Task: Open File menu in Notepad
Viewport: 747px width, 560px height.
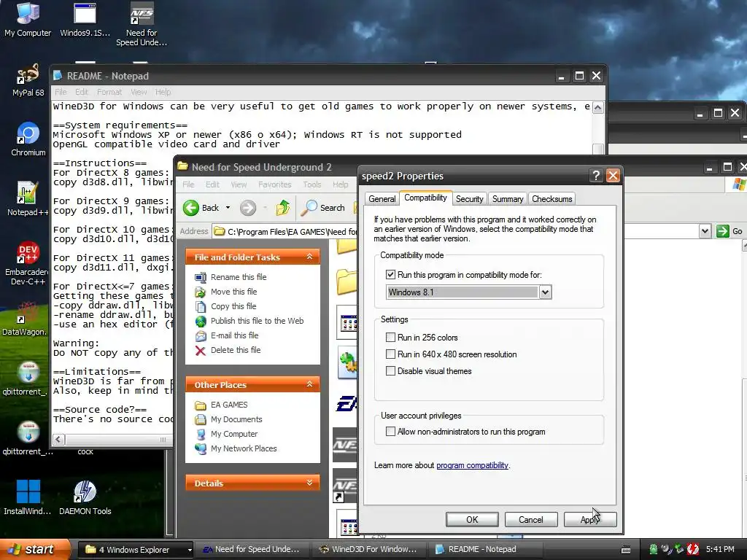Action: (61, 92)
